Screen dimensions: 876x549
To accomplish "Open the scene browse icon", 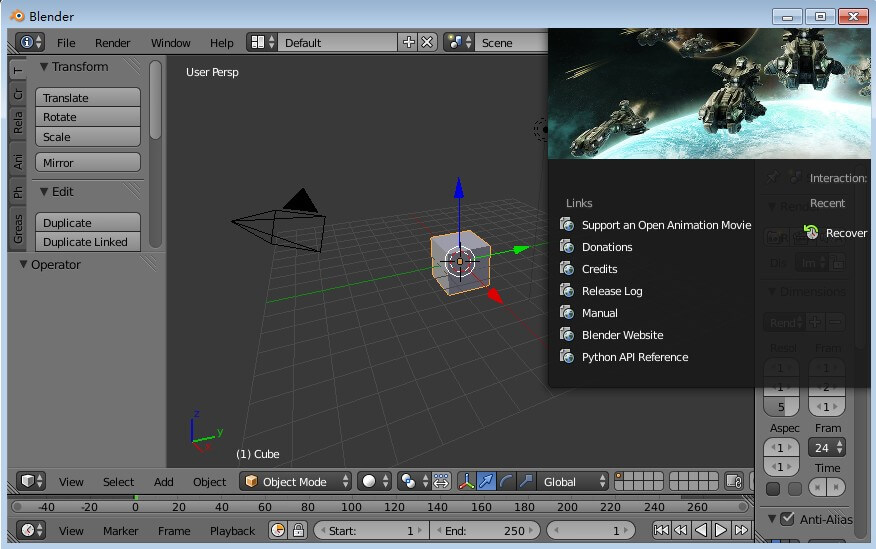I will tap(460, 42).
